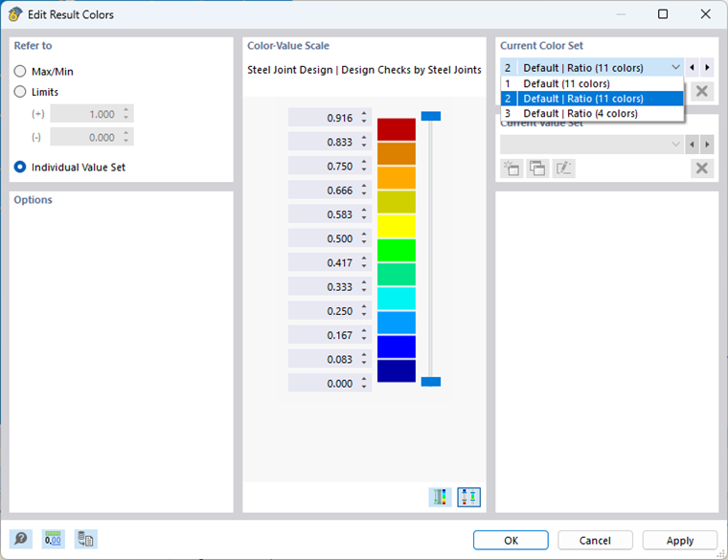Delete the current color set

tap(702, 91)
